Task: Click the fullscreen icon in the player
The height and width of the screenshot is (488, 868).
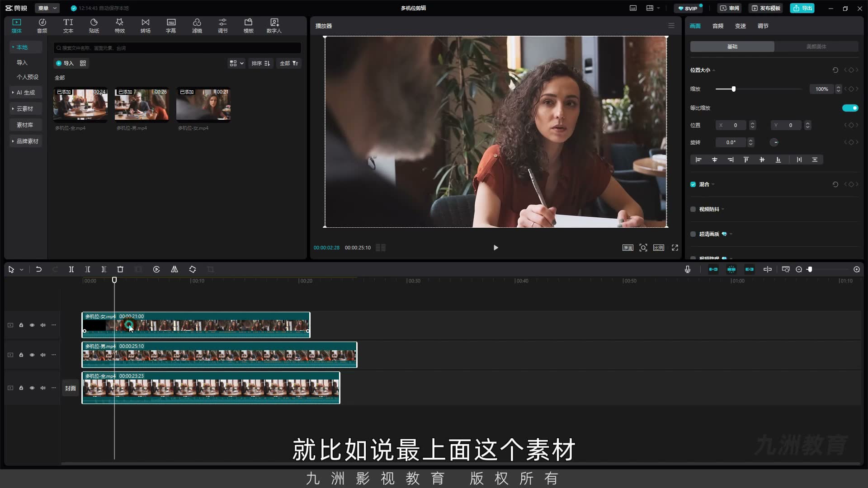Action: click(675, 248)
